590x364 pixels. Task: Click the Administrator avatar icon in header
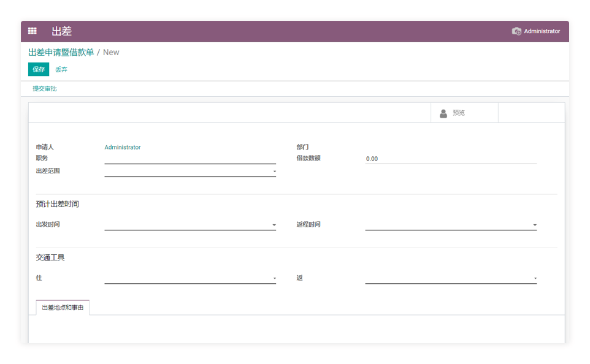(x=516, y=31)
